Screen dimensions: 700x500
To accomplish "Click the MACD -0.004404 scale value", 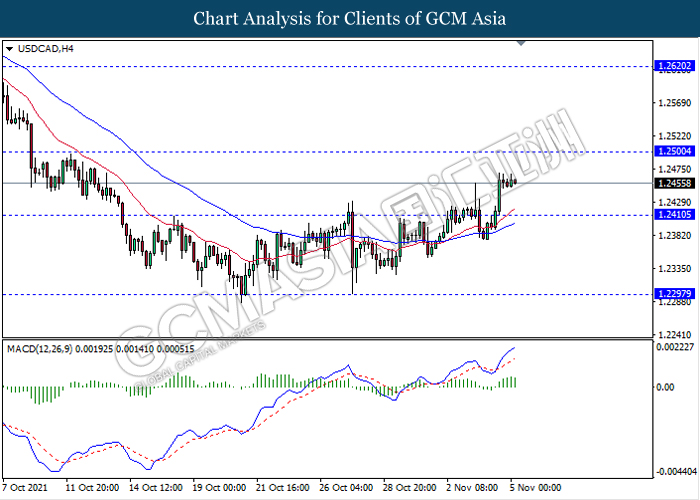I will click(677, 472).
